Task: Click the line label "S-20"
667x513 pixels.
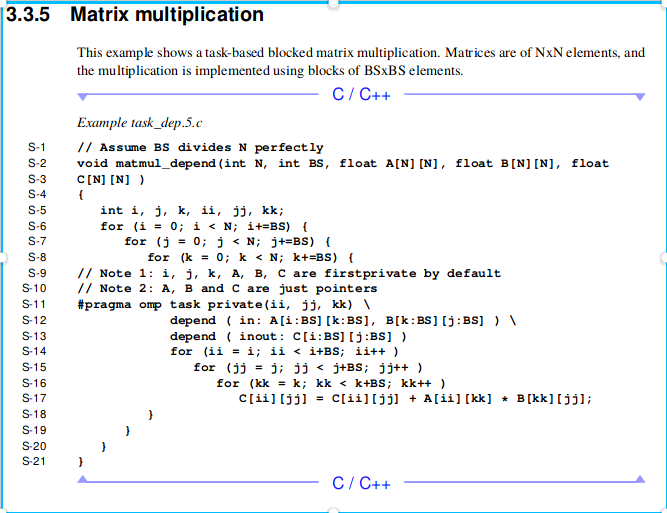Action: (34, 446)
